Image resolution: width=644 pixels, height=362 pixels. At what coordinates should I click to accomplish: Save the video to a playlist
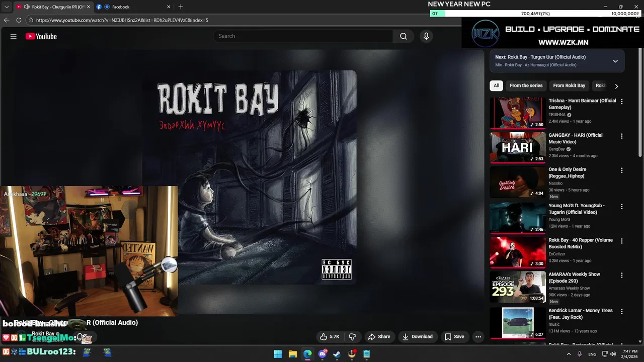tap(454, 337)
